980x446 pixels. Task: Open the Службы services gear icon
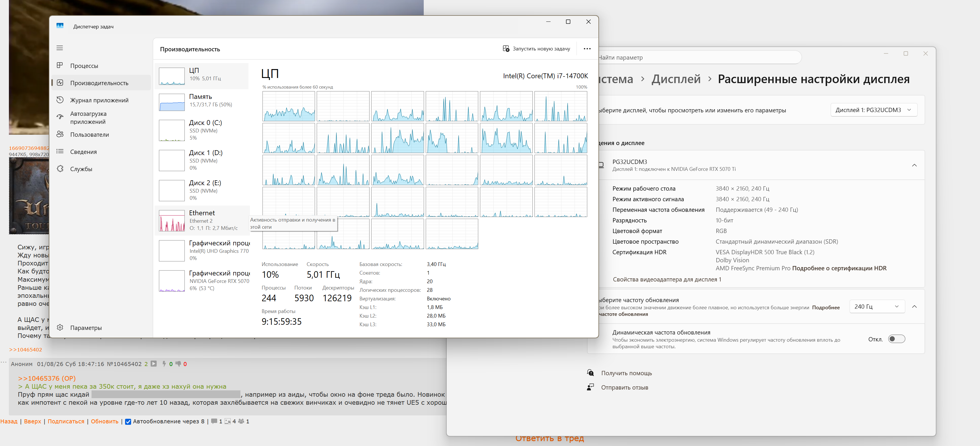click(60, 169)
